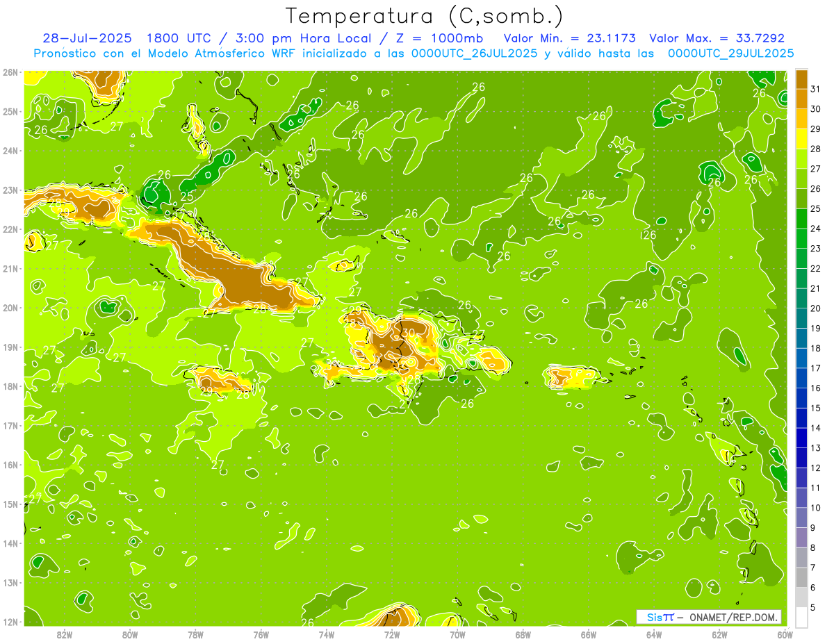Click longitude axis label "78W"
Viewport: 834px width, 644px height.
pos(195,634)
